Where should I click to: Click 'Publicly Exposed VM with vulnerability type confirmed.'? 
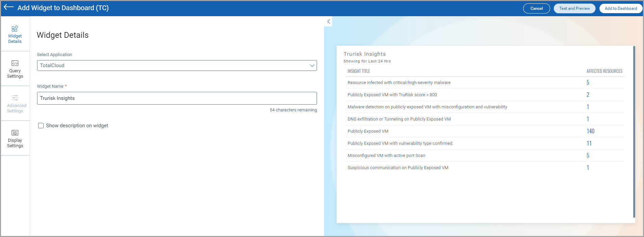(x=400, y=143)
